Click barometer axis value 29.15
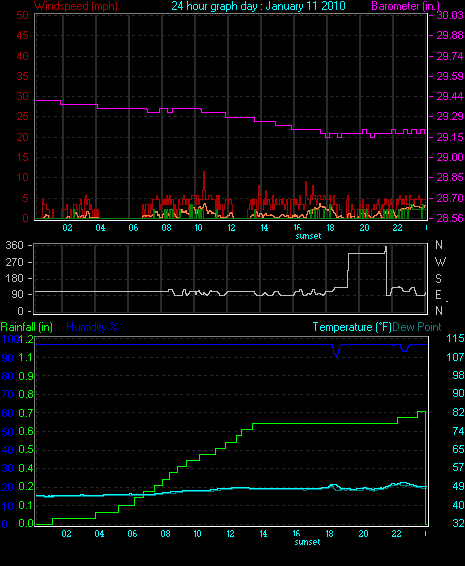465x566 pixels. [450, 137]
